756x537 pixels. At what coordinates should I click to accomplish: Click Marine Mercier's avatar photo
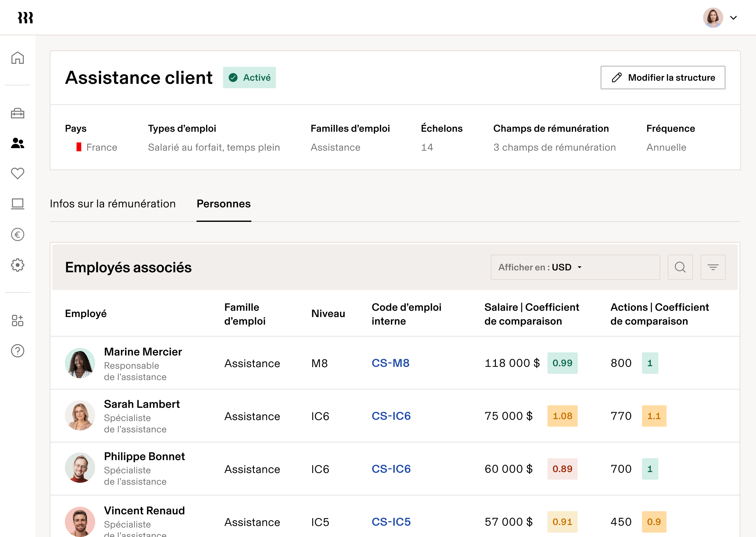tap(80, 363)
